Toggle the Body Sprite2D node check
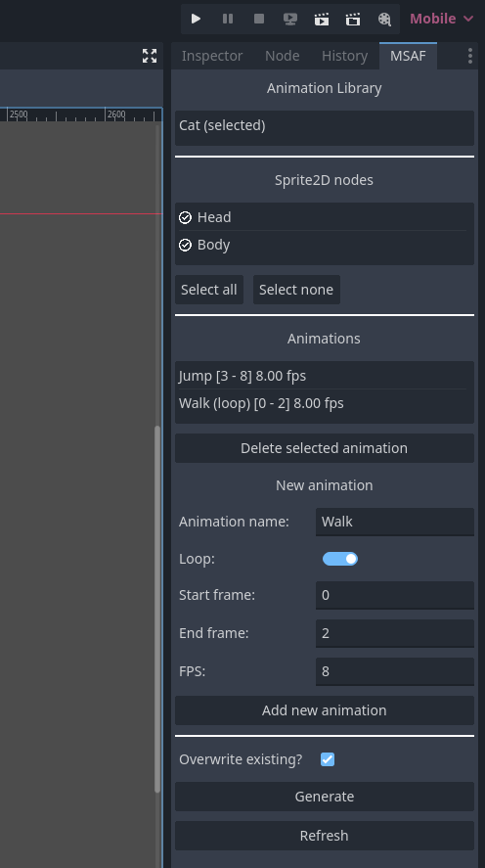The width and height of the screenshot is (485, 868). 185,245
